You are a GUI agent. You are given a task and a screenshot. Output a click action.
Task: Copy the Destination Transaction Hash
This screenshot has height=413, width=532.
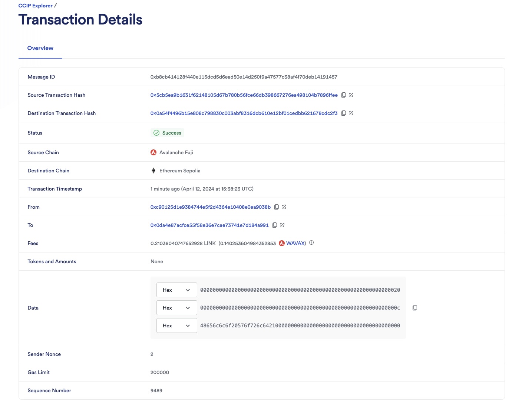344,113
